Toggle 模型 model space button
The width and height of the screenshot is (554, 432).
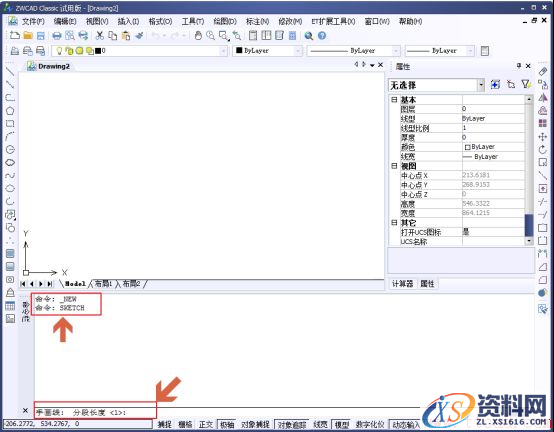(x=342, y=424)
